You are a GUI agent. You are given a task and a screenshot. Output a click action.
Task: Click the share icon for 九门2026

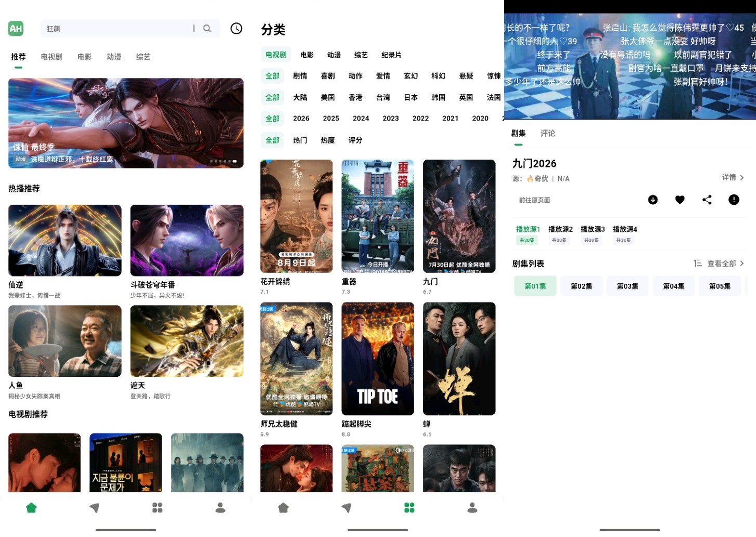pyautogui.click(x=707, y=200)
